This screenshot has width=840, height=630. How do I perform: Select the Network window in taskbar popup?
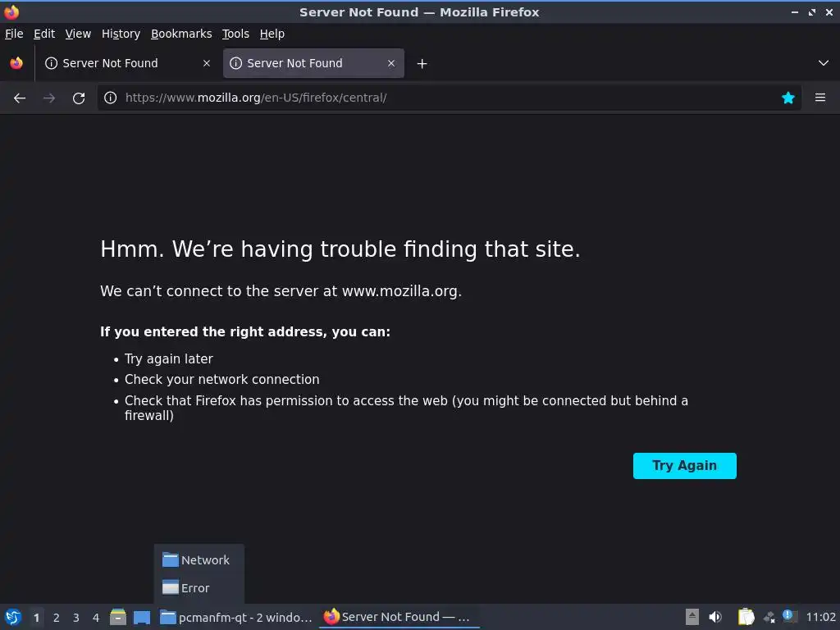tap(199, 559)
